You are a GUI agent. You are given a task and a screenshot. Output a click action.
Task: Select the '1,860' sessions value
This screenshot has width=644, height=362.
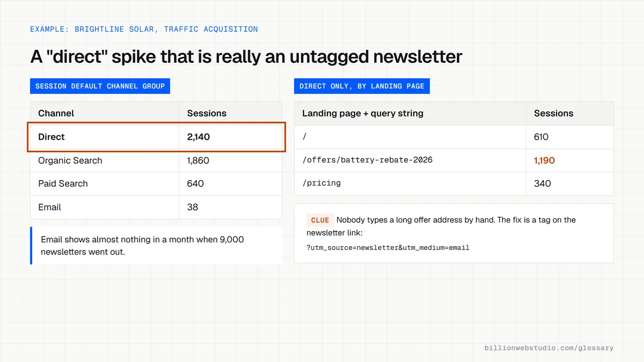point(198,160)
